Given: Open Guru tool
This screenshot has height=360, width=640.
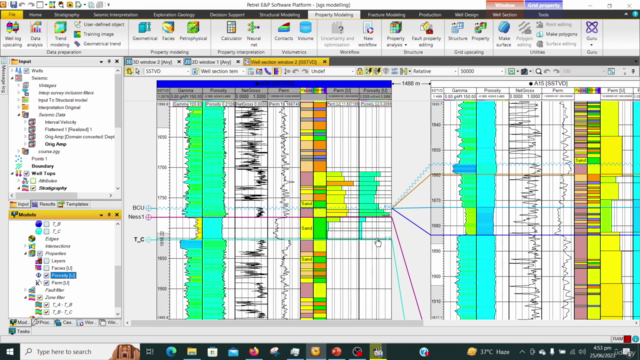Looking at the screenshot, I should pyautogui.click(x=591, y=33).
